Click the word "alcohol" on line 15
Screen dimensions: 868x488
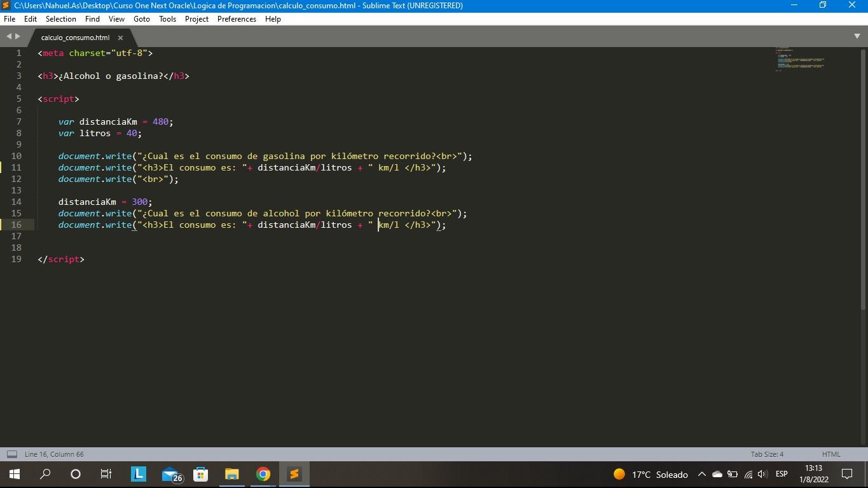[x=281, y=213]
